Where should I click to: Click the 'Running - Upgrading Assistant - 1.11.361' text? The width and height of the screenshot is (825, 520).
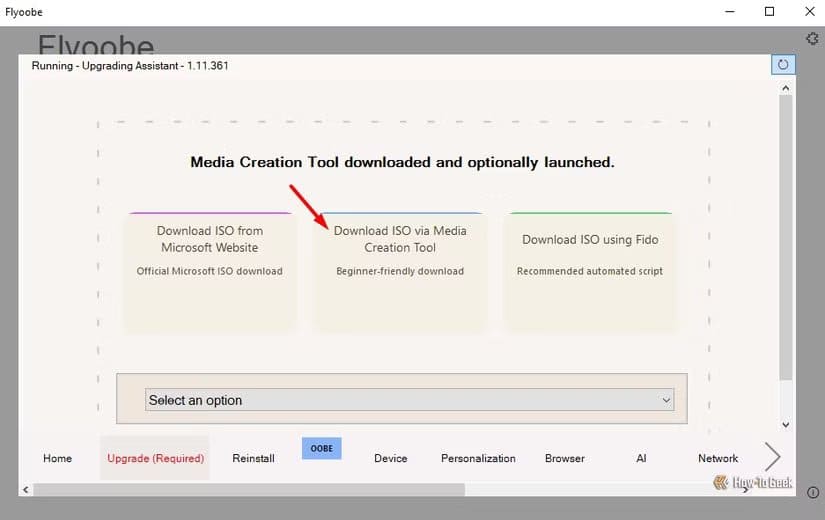(130, 66)
